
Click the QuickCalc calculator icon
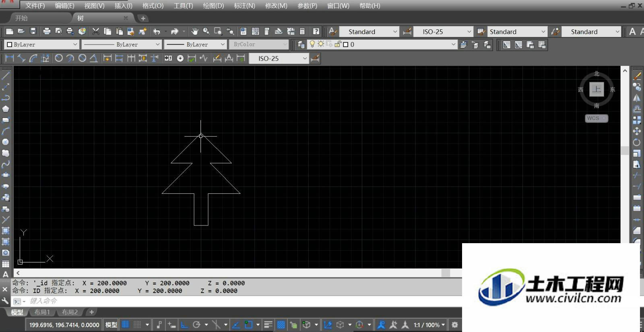(302, 31)
